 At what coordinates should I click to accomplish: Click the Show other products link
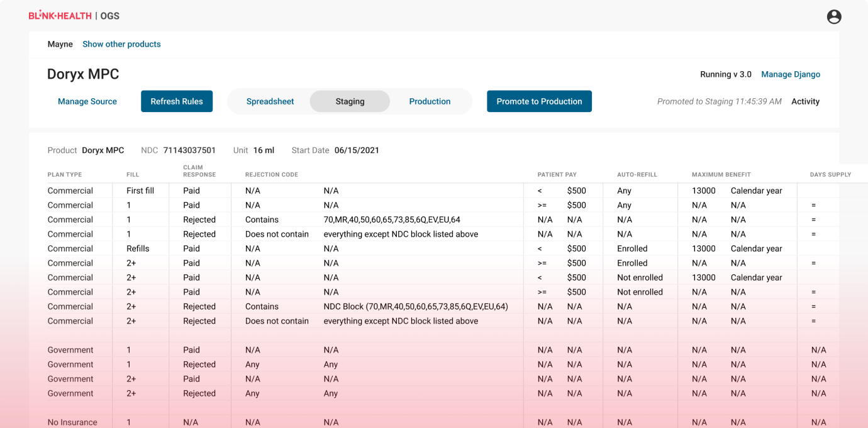point(121,44)
